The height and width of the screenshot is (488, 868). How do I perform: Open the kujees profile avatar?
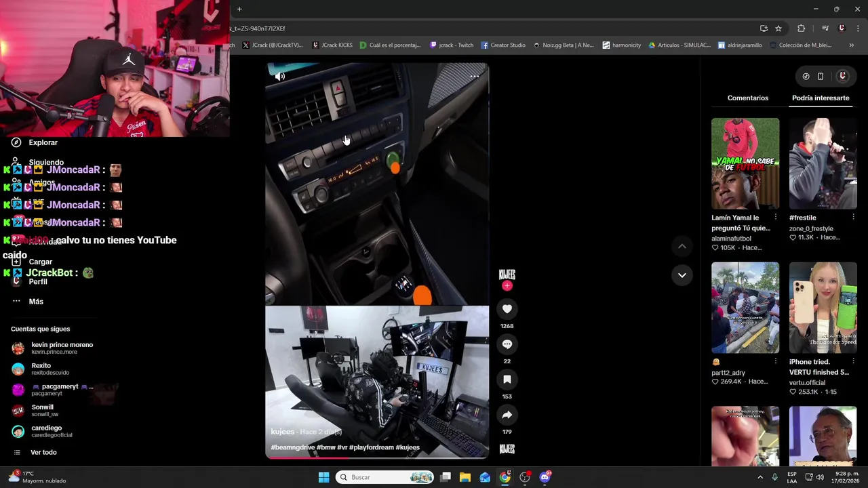click(507, 274)
